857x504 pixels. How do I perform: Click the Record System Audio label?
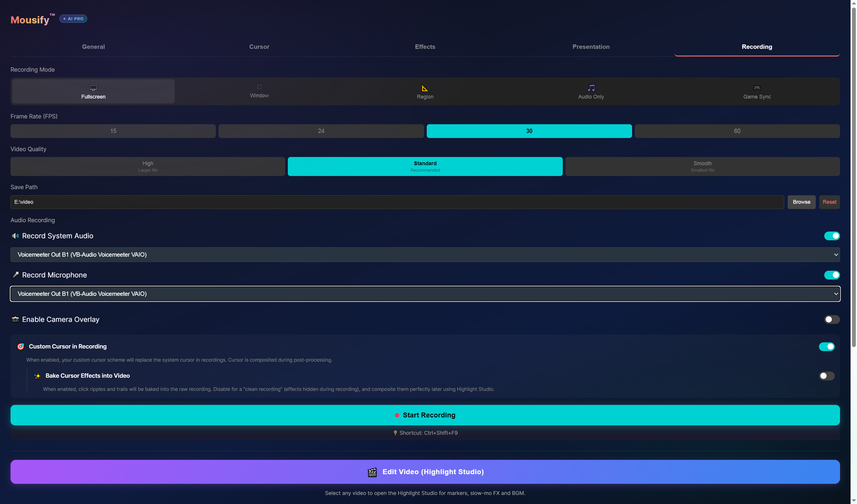coord(57,236)
